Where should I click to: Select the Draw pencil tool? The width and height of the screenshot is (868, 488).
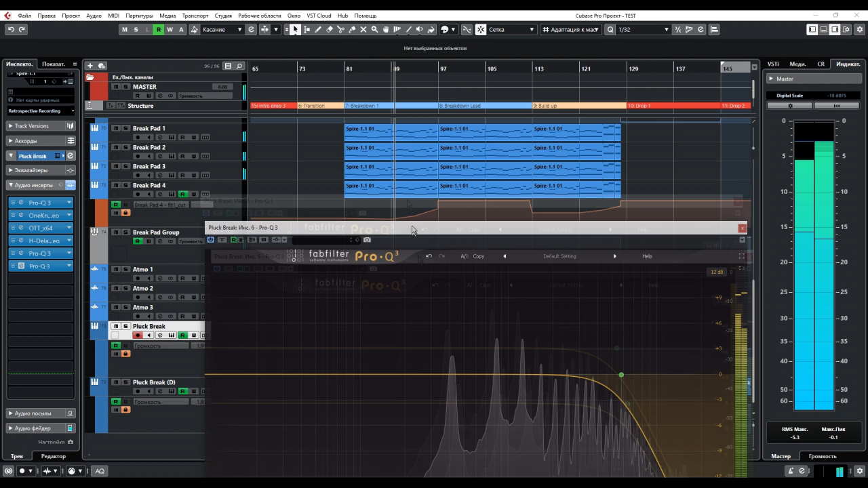click(318, 29)
